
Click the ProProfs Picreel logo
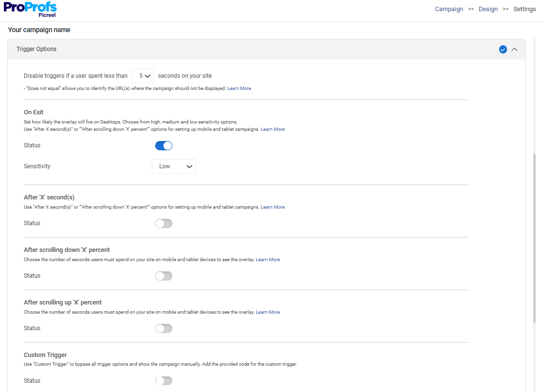[30, 9]
